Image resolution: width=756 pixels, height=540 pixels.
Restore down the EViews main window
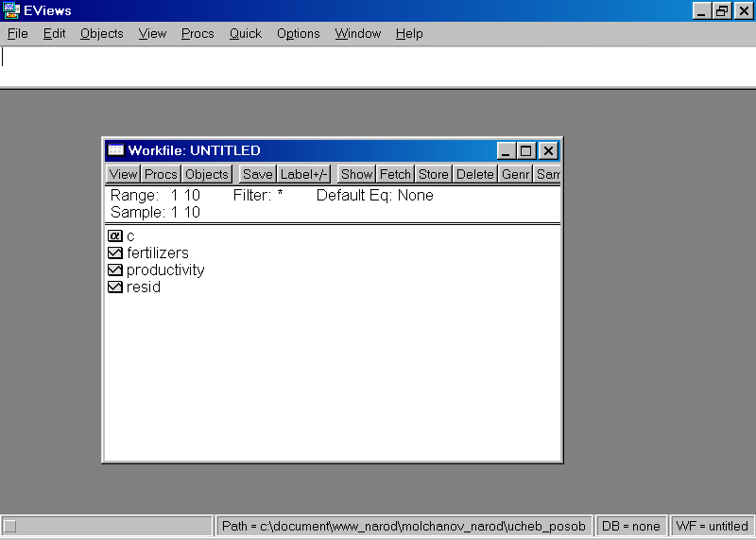pyautogui.click(x=722, y=10)
